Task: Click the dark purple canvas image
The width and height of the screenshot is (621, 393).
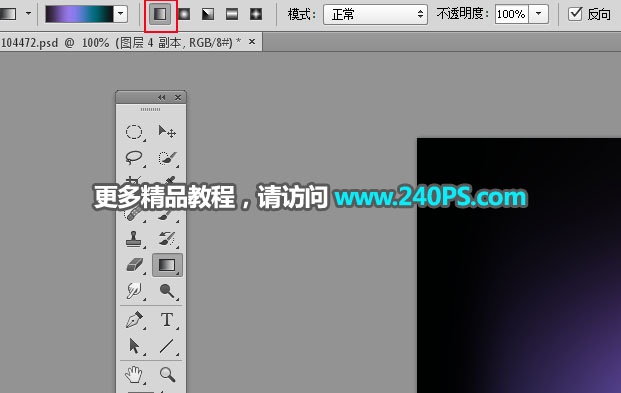Action: (519, 265)
